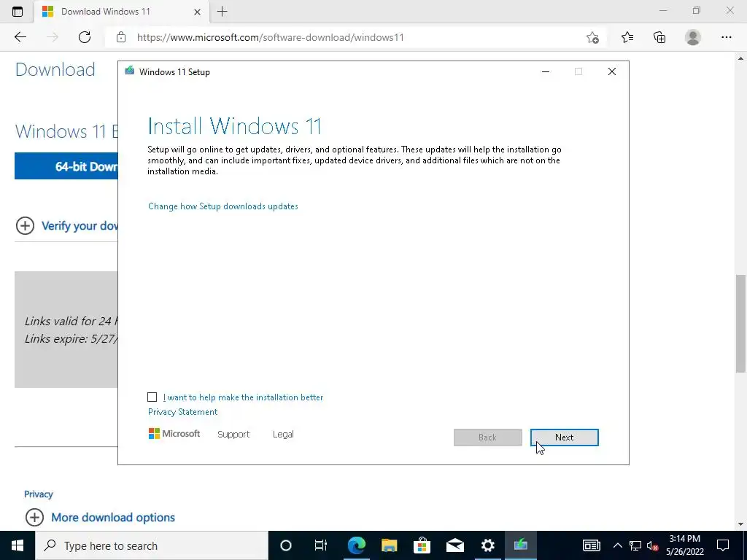The height and width of the screenshot is (560, 747).
Task: Close the Windows 11 Setup dialog
Action: click(x=612, y=71)
